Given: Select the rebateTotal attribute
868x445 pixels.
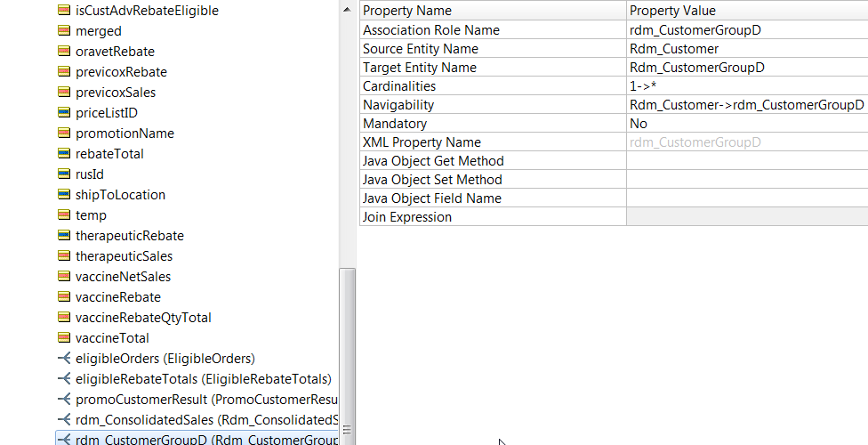Looking at the screenshot, I should (109, 154).
